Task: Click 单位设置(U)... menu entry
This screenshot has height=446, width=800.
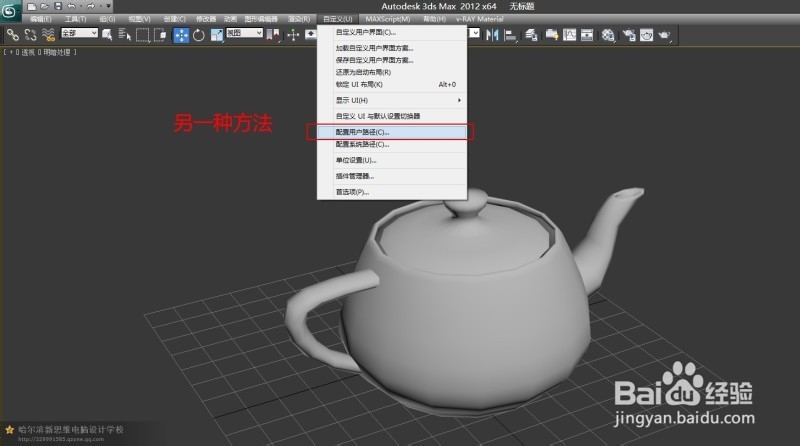Action: [355, 160]
